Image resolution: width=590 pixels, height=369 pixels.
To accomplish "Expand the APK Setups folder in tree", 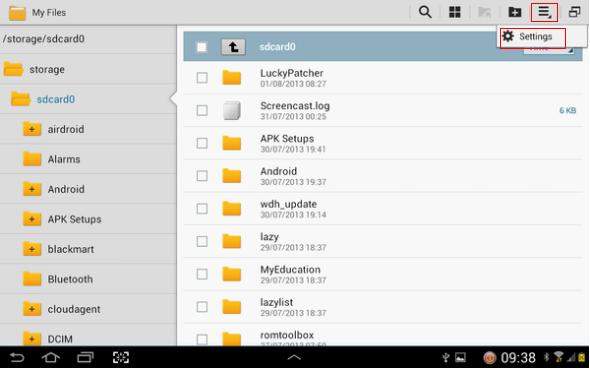I will (x=32, y=219).
